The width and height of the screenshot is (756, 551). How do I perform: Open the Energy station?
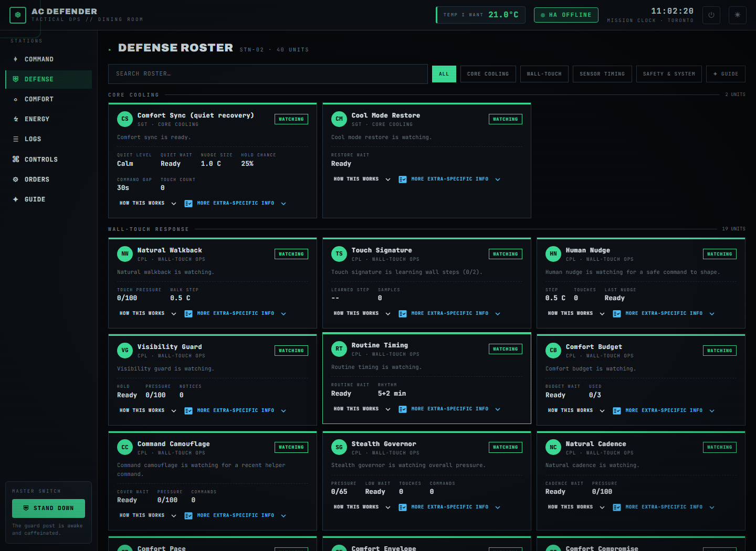tap(48, 119)
